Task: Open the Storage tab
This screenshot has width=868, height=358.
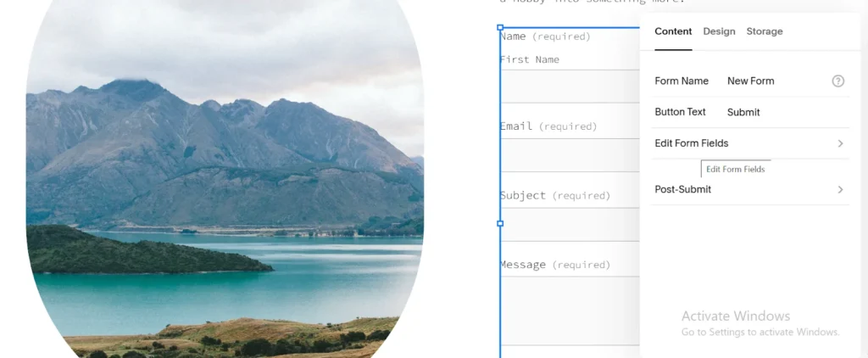Action: pyautogui.click(x=764, y=31)
